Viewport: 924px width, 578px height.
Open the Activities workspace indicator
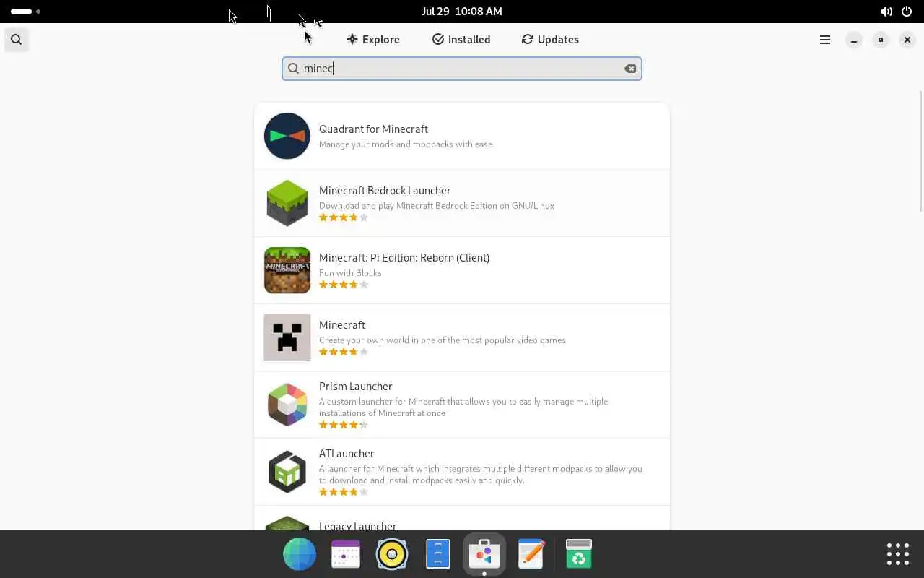point(25,12)
